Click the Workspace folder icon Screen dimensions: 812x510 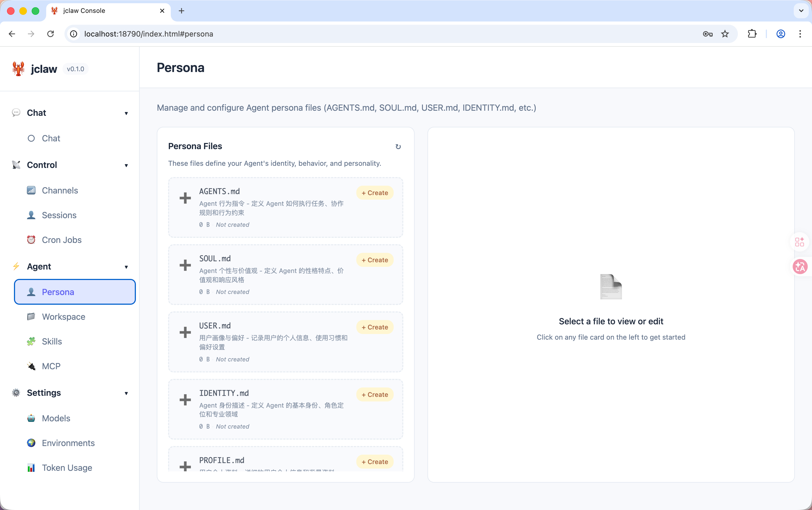click(x=31, y=317)
